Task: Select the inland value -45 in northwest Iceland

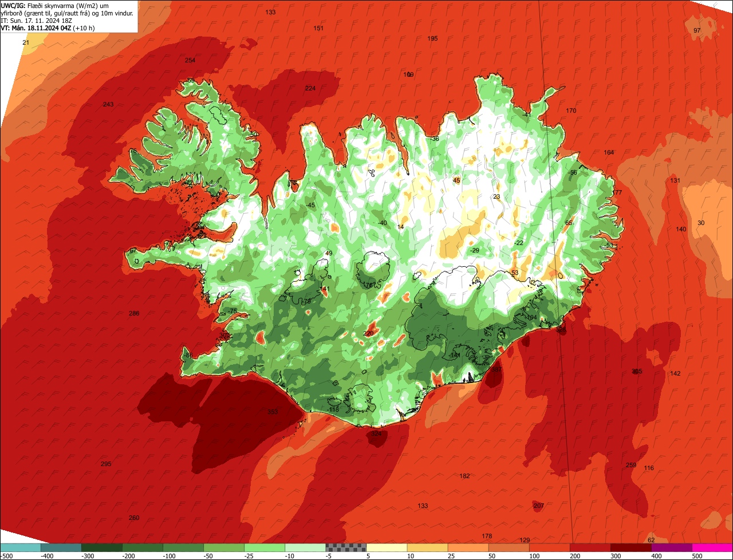Action: 310,205
